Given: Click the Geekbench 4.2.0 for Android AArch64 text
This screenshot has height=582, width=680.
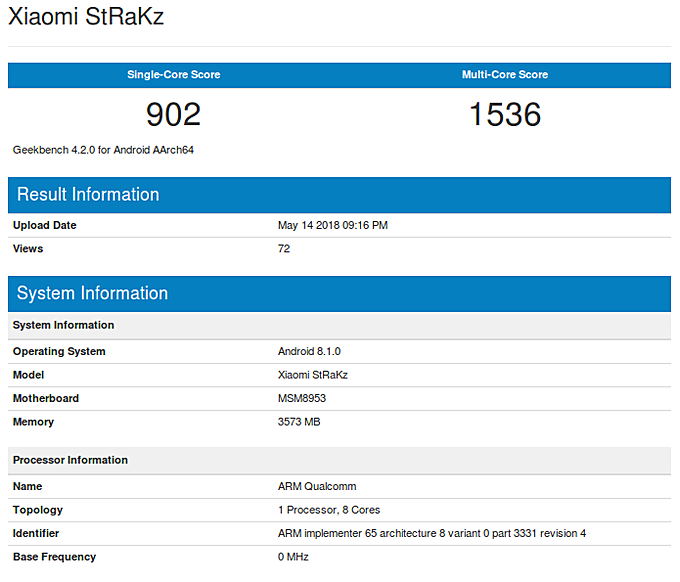Looking at the screenshot, I should click(x=103, y=150).
